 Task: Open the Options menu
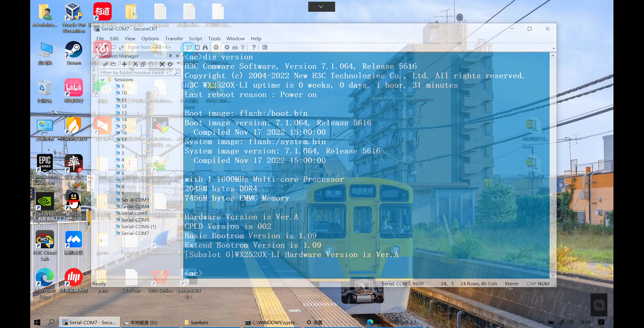pos(150,39)
